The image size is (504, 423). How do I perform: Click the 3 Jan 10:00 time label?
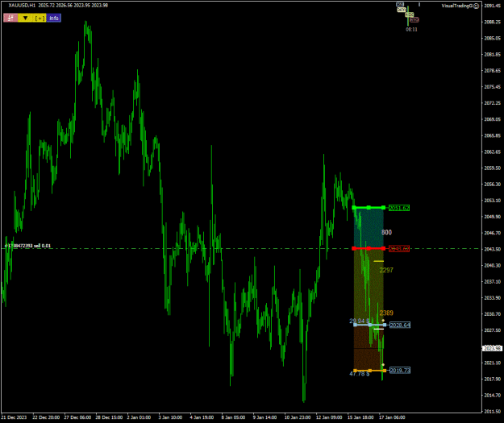pyautogui.click(x=170, y=417)
